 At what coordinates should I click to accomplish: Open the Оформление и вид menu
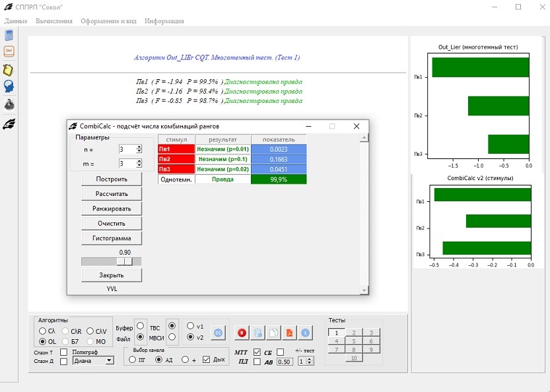108,21
